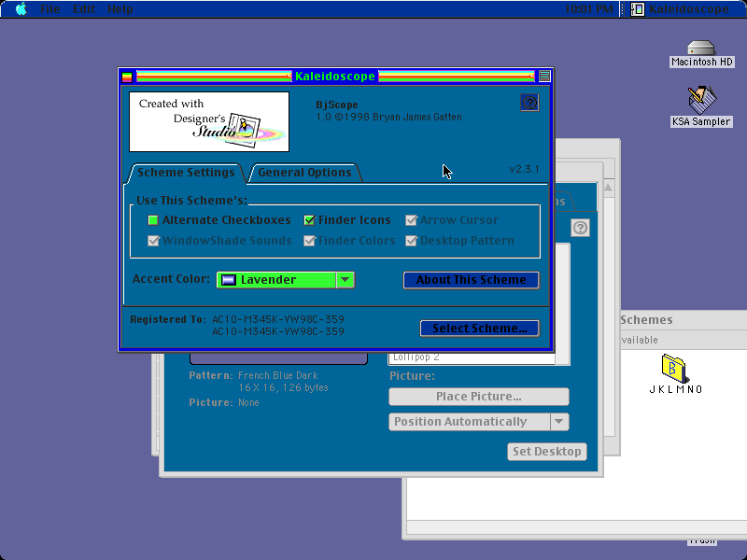The image size is (747, 560).
Task: Select Lollipop 2 in the list
Action: click(x=472, y=357)
